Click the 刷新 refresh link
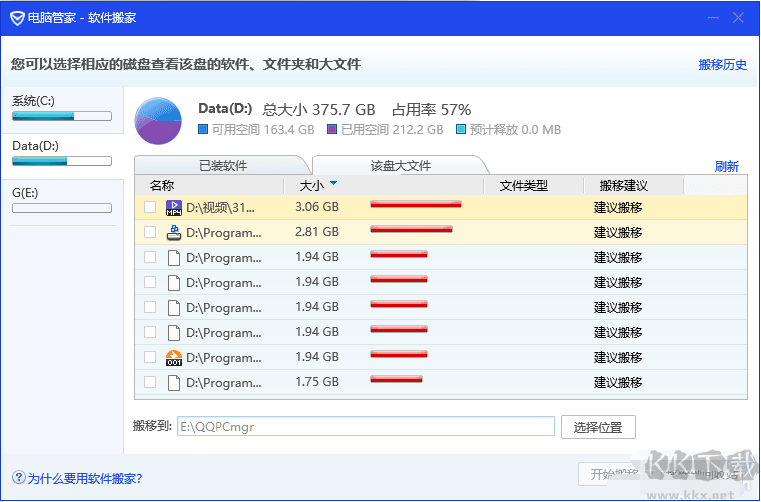Image resolution: width=761 pixels, height=502 pixels. [726, 166]
